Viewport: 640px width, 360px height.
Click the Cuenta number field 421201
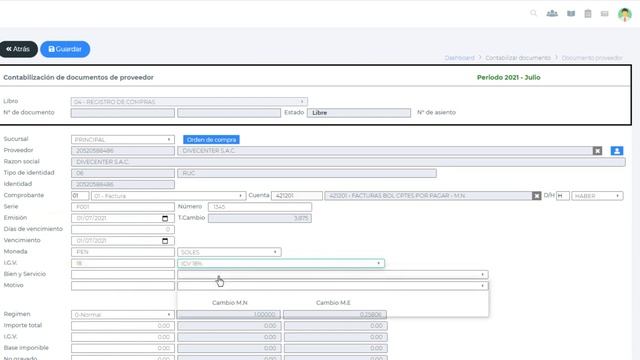click(x=297, y=196)
